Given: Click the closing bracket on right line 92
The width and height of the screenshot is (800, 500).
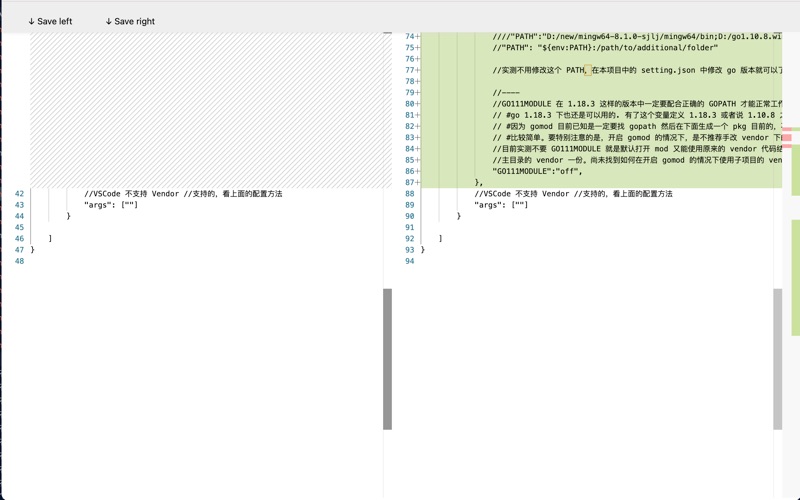Looking at the screenshot, I should tap(440, 239).
